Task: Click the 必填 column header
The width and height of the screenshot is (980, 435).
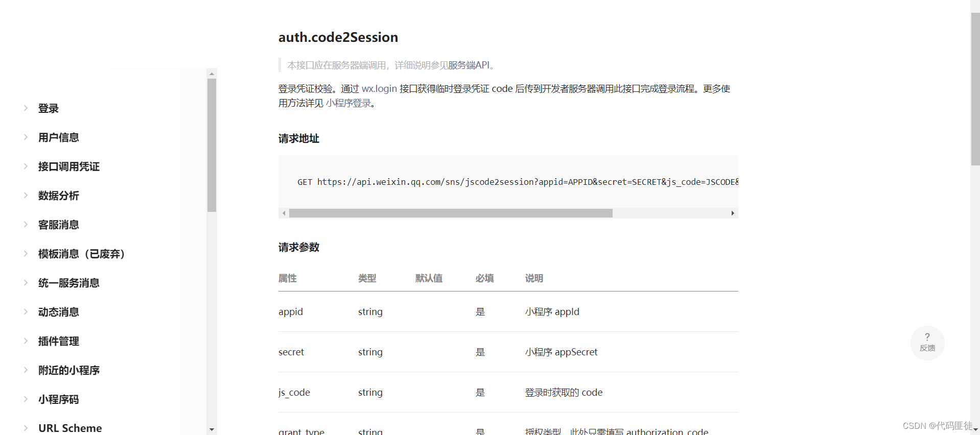Action: pyautogui.click(x=485, y=278)
